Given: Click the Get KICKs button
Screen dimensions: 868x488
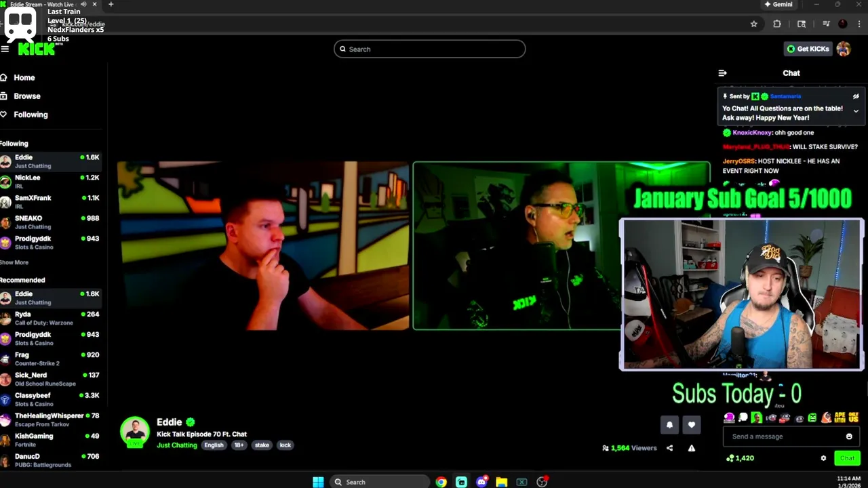Looking at the screenshot, I should 808,49.
